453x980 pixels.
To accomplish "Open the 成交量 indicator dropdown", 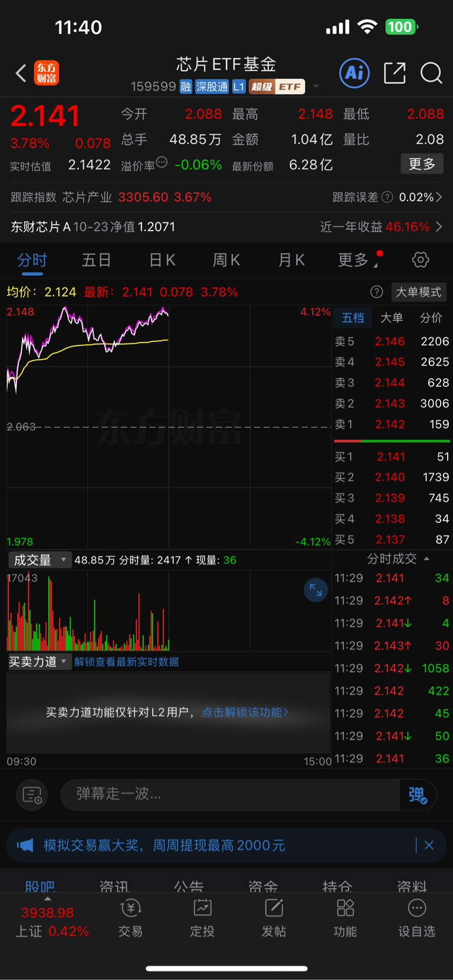I will (40, 560).
